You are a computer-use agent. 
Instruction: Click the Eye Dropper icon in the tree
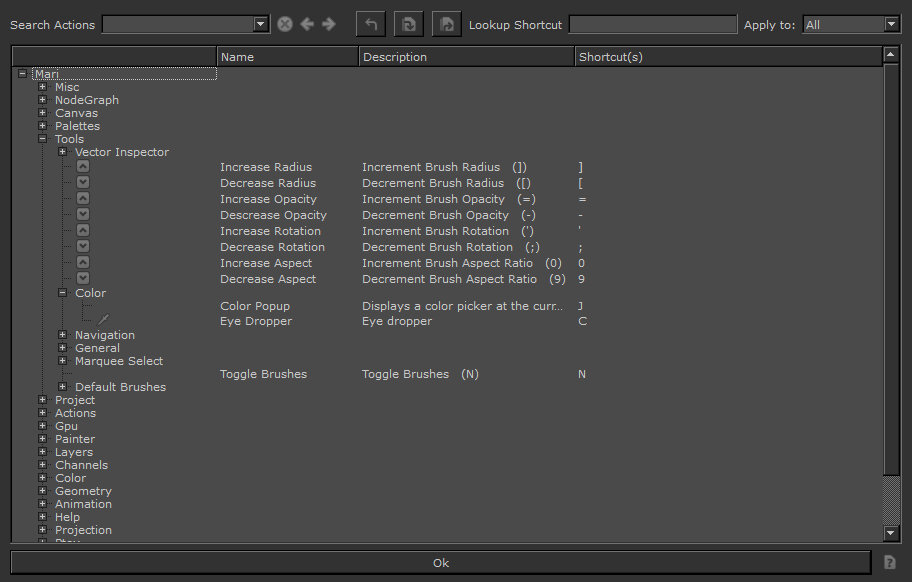point(102,319)
